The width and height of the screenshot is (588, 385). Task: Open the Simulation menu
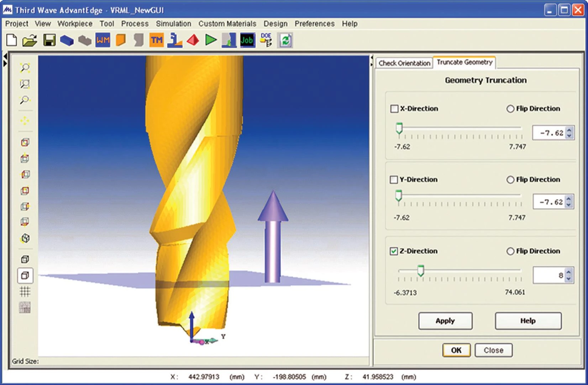[173, 24]
